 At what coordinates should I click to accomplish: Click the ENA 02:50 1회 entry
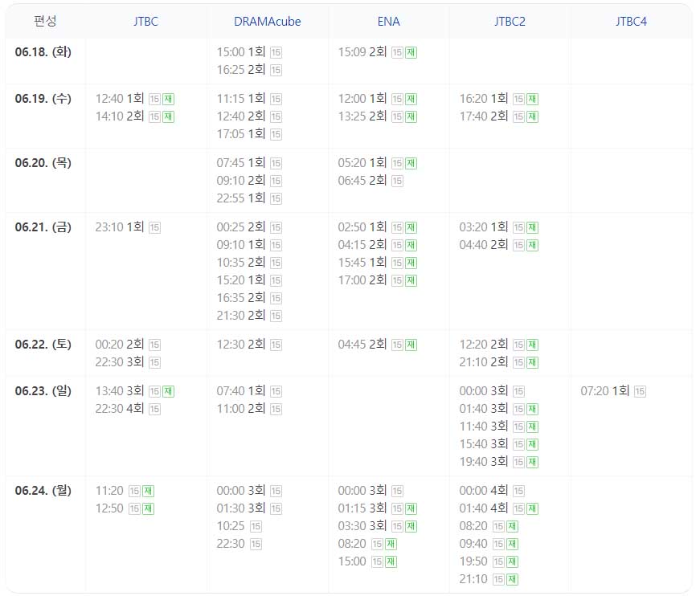pos(362,227)
